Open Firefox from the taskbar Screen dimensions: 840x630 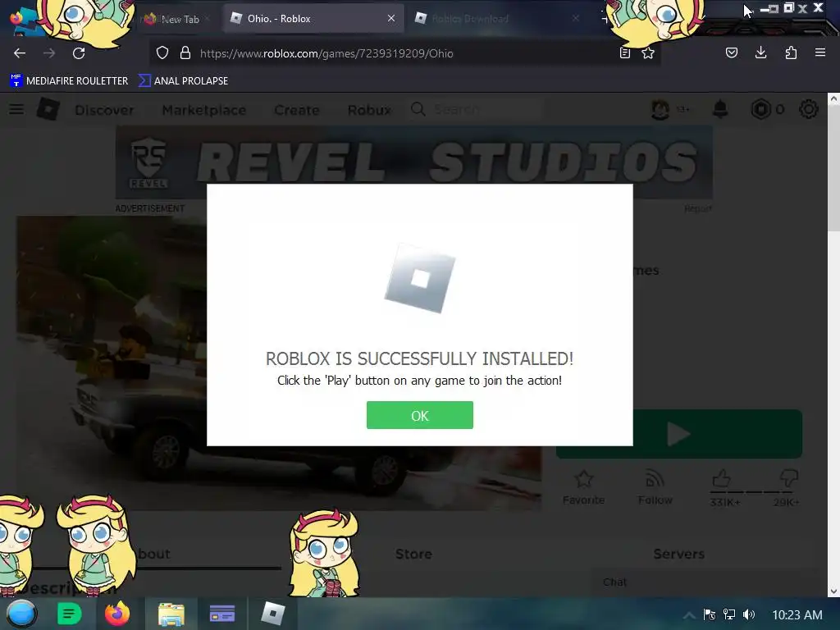[117, 614]
